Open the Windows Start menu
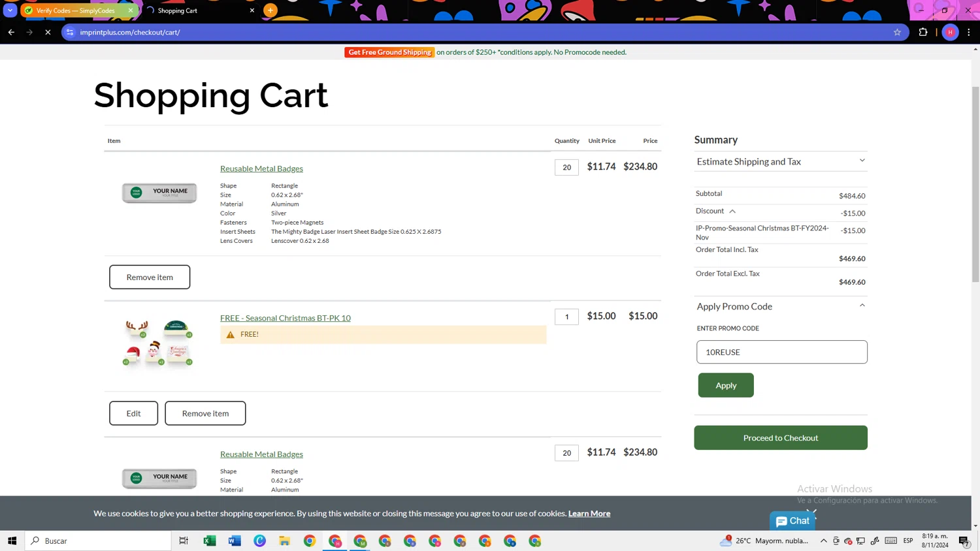This screenshot has width=980, height=551. click(x=12, y=541)
